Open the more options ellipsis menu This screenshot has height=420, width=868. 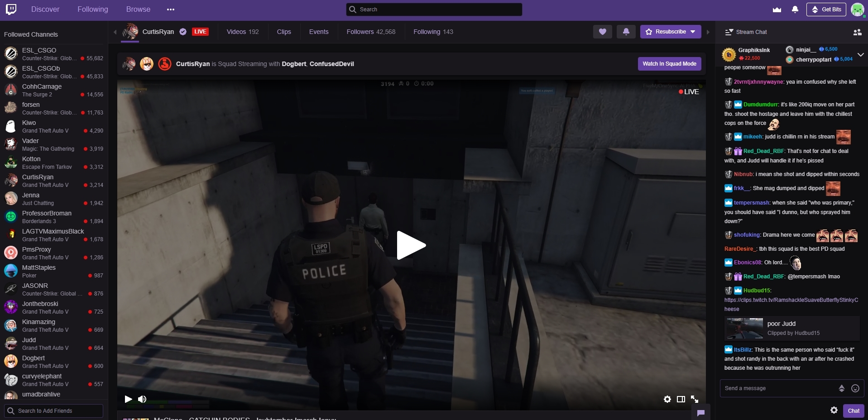click(170, 10)
